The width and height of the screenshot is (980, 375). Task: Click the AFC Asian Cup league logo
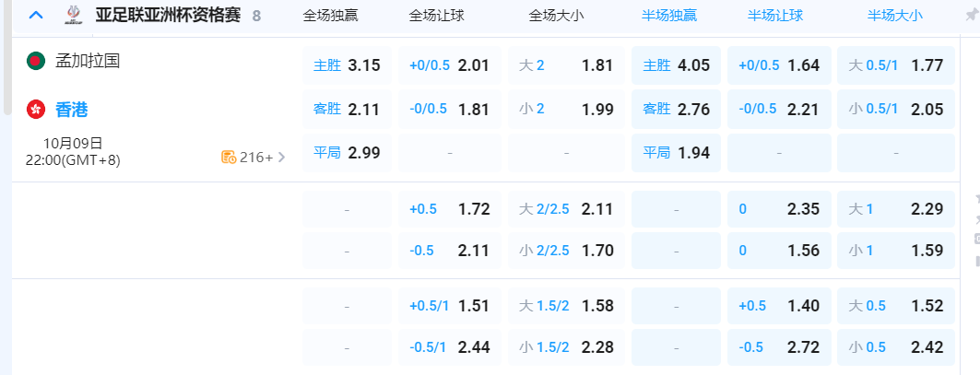point(73,15)
